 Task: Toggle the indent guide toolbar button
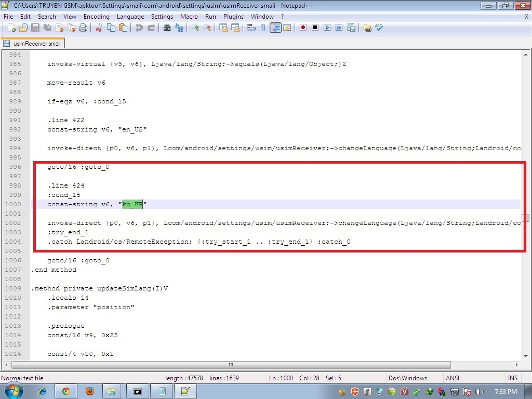point(275,28)
